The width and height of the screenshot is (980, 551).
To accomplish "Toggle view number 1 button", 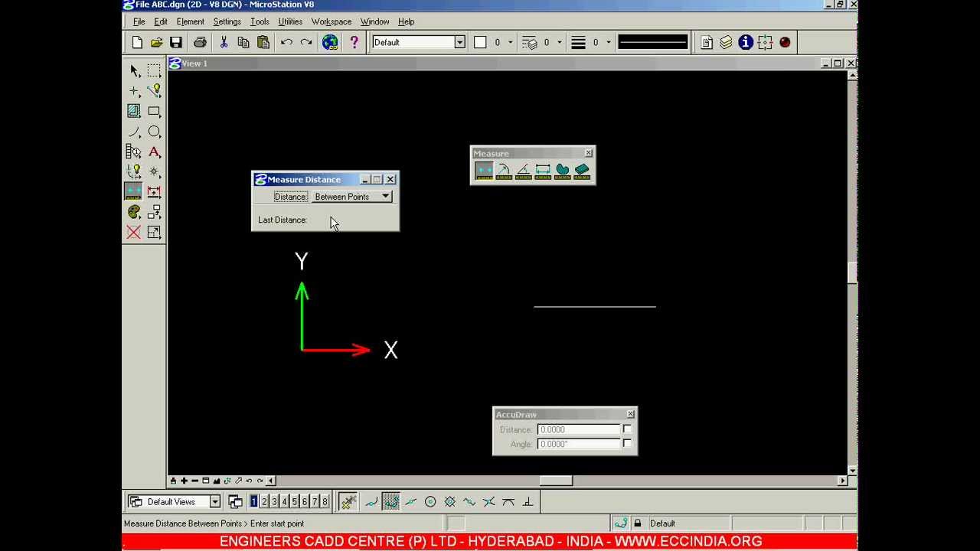I will click(253, 502).
